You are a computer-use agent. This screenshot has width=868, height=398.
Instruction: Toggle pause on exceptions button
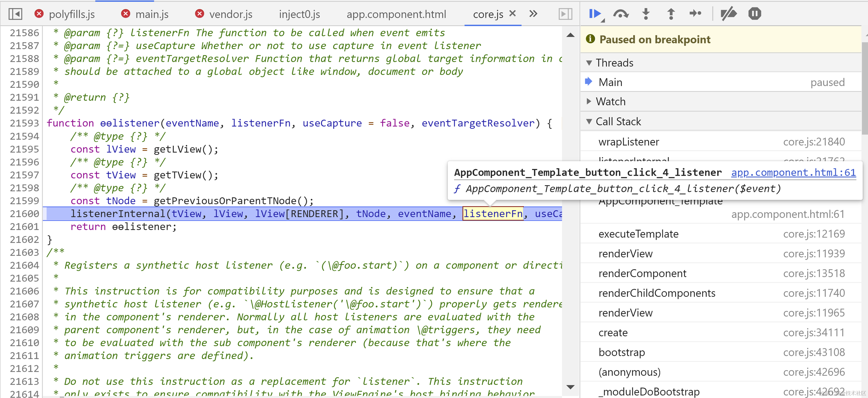click(x=754, y=14)
